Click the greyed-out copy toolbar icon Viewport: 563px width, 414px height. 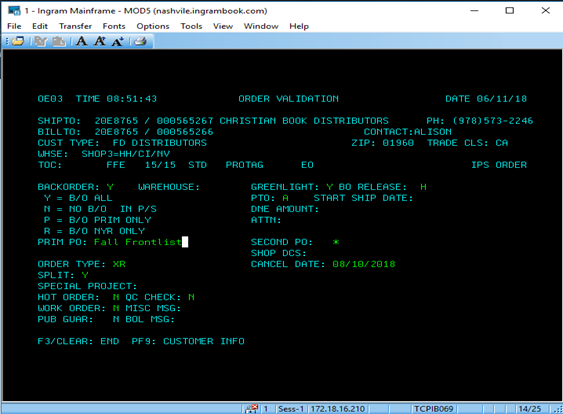(41, 42)
